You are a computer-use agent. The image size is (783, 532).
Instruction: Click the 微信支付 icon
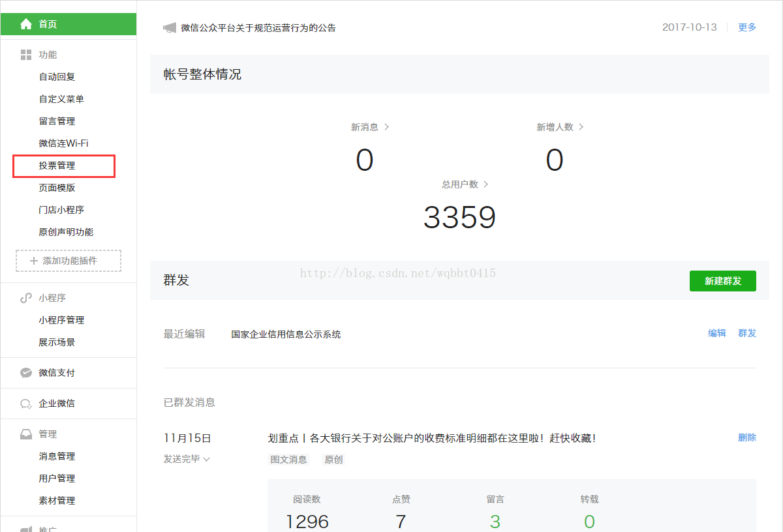[26, 373]
